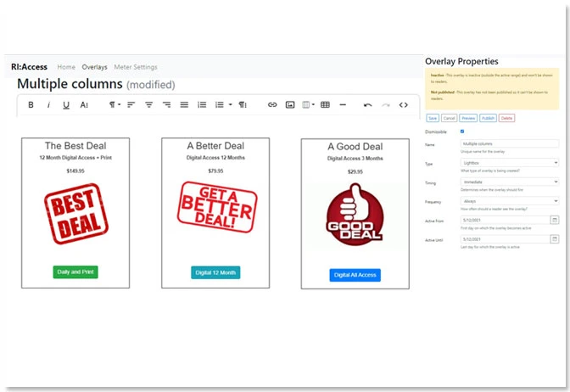The image size is (570, 392).
Task: Open the list style dropdown arrow
Action: pos(230,104)
